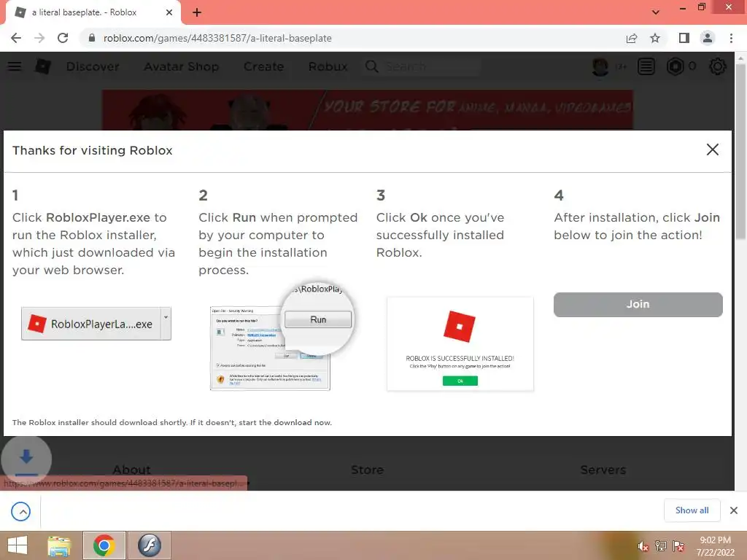Image resolution: width=747 pixels, height=560 pixels.
Task: Open the Chrome profile avatar icon
Action: 708,38
